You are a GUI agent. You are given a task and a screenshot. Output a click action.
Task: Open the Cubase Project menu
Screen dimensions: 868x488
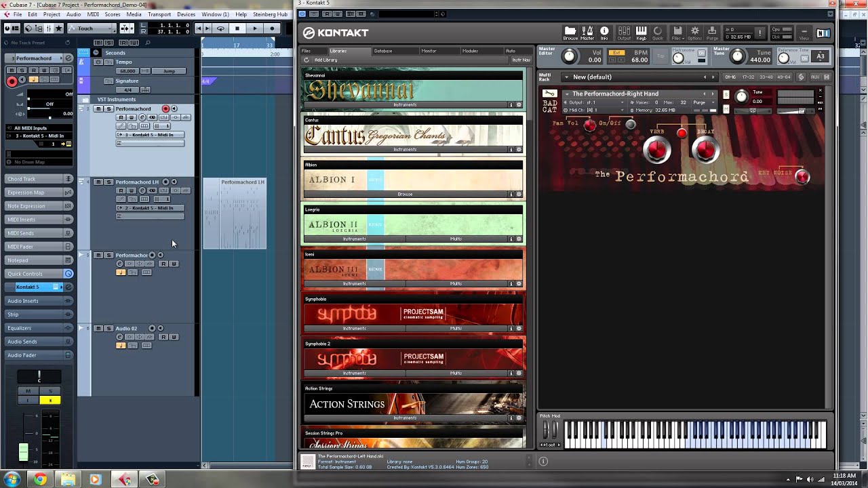(51, 14)
